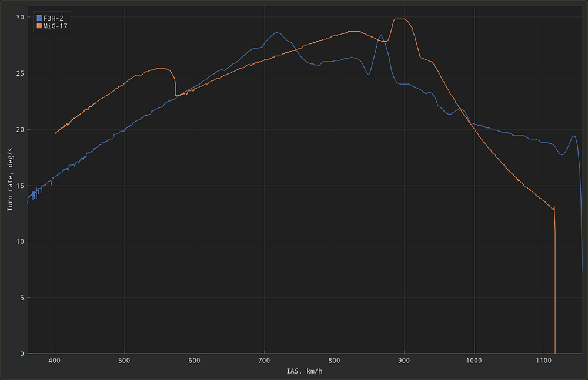Click the 'IAS, km/h' x-axis title

tap(304, 371)
